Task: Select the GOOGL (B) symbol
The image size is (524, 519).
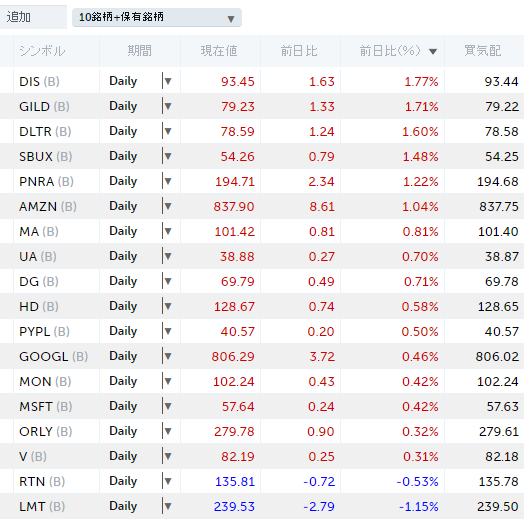Action: pyautogui.click(x=53, y=357)
